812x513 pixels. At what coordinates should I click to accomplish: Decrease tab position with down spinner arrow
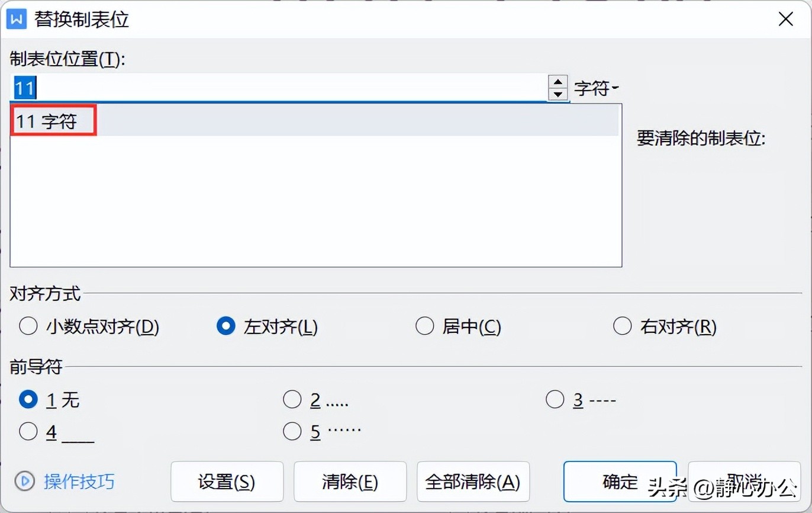[558, 94]
